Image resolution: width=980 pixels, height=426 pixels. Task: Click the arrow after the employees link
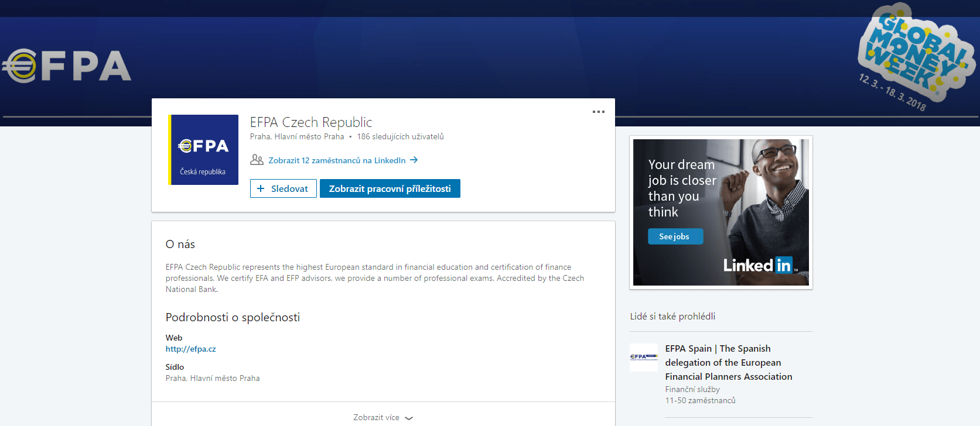pyautogui.click(x=414, y=160)
